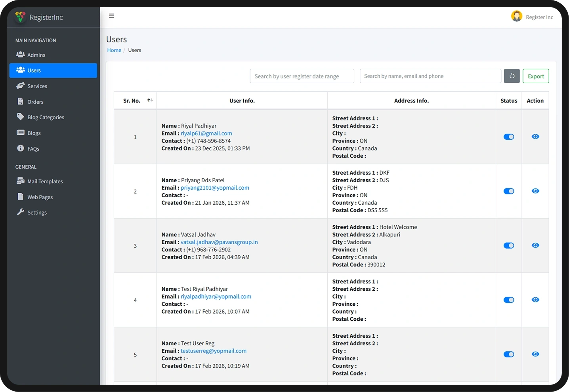Click the Blog Categories tag icon
Viewport: 569px width, 392px height.
(x=21, y=117)
